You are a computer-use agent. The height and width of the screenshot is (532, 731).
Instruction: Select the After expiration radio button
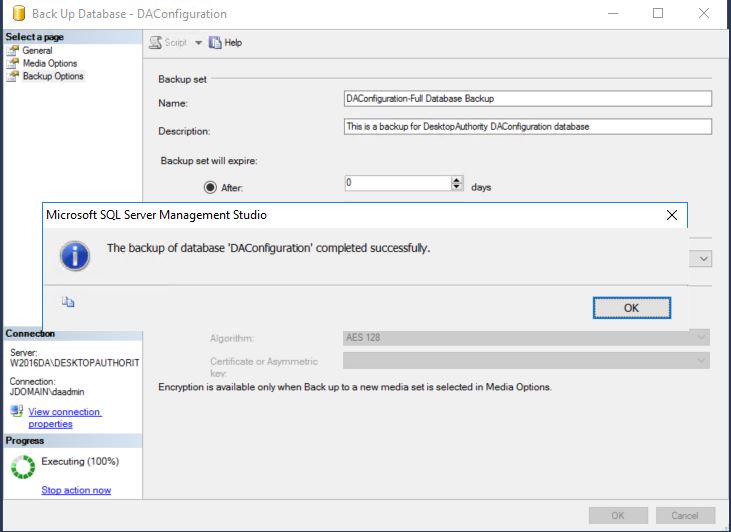pos(210,187)
